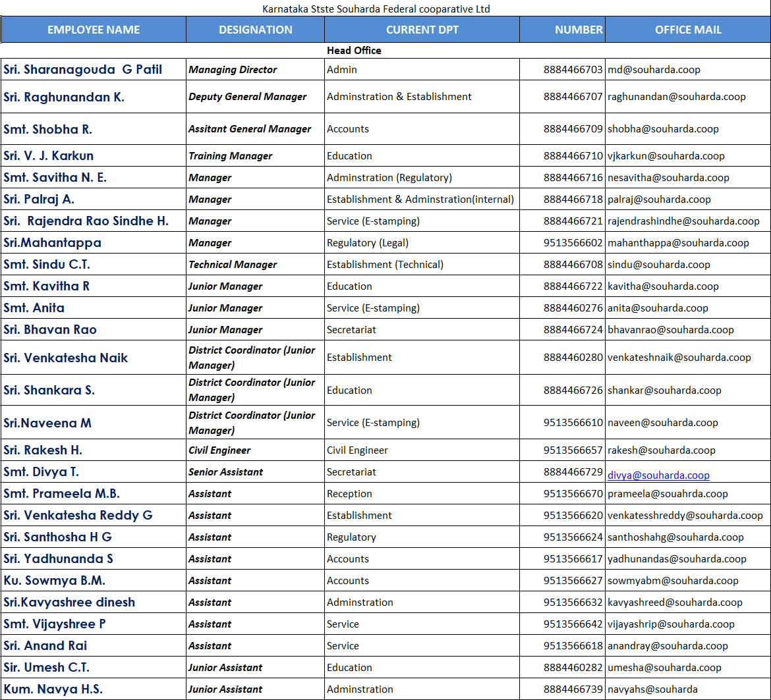This screenshot has width=771, height=700.
Task: Select the OFFICE MAIL header cell
Action: [687, 30]
